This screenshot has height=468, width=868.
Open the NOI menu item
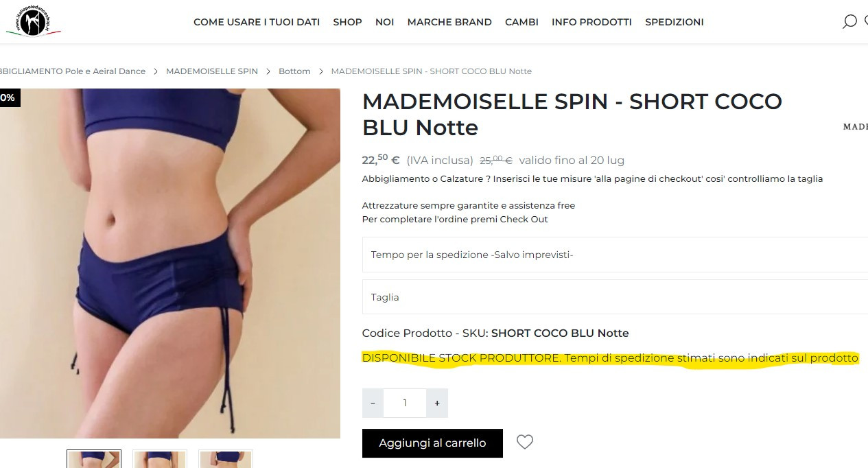coord(384,22)
